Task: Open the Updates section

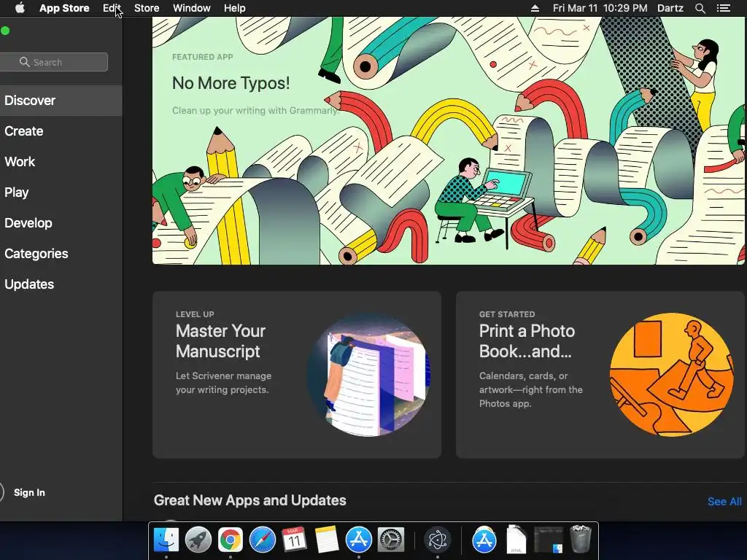Action: [x=61, y=284]
